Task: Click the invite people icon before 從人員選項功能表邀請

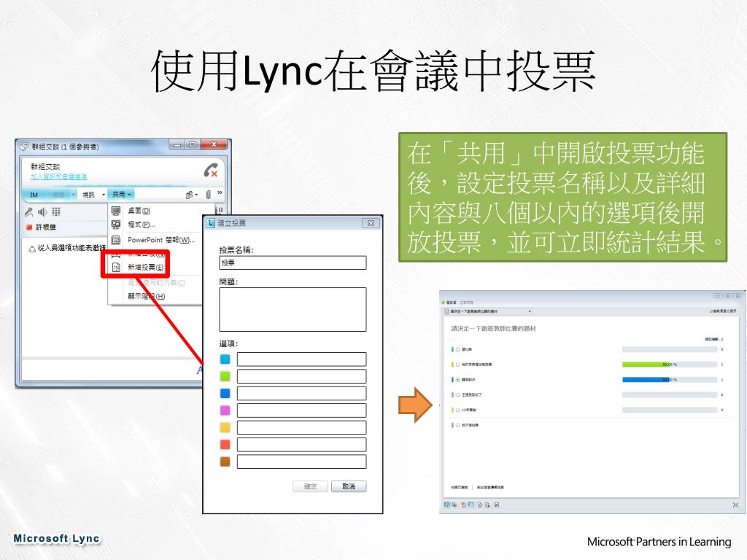Action: [32, 249]
